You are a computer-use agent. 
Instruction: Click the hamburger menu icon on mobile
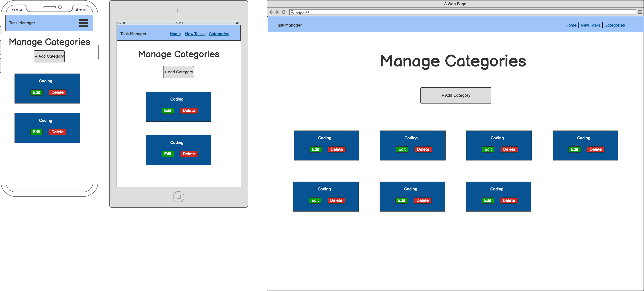point(83,23)
